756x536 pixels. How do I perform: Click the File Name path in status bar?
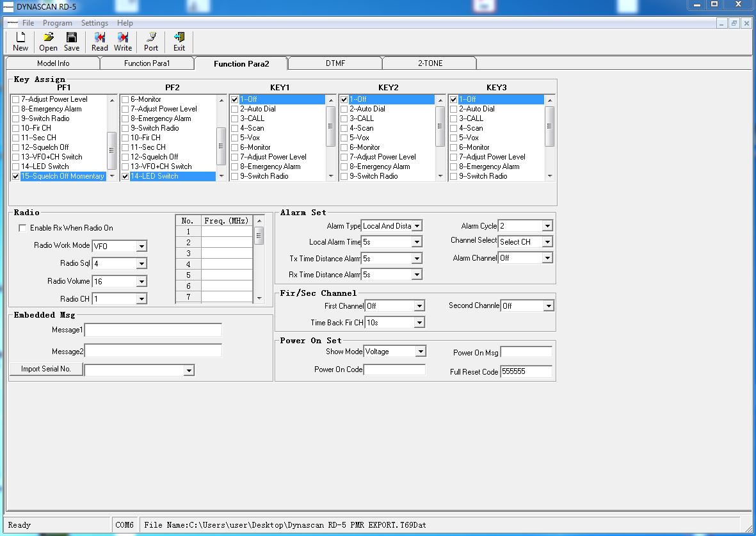(285, 525)
